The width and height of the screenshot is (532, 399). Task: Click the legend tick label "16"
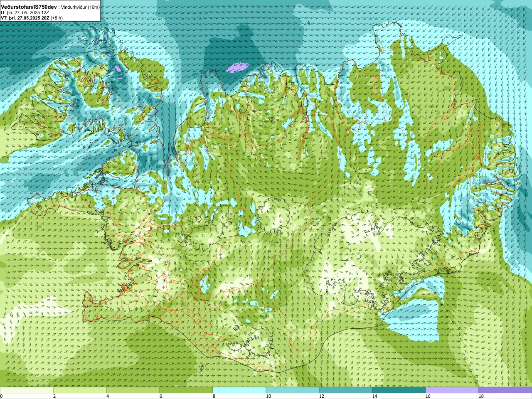tap(428, 396)
